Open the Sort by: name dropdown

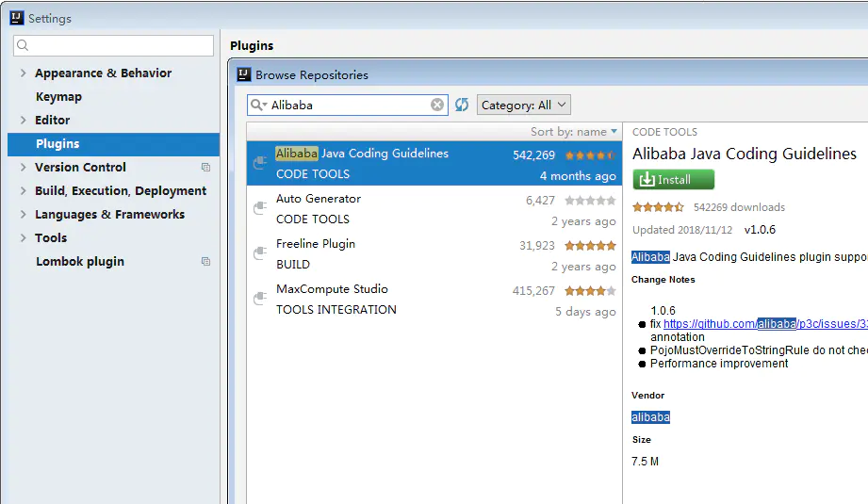click(574, 132)
